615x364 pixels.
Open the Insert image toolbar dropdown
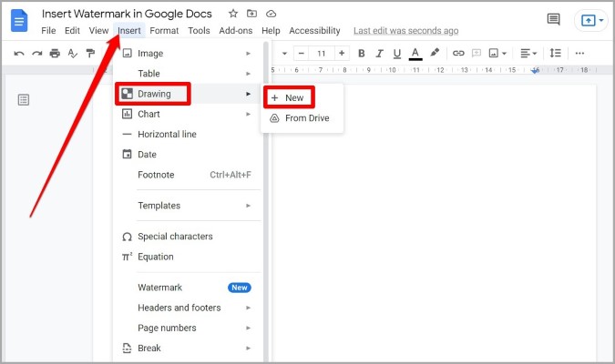pyautogui.click(x=497, y=54)
